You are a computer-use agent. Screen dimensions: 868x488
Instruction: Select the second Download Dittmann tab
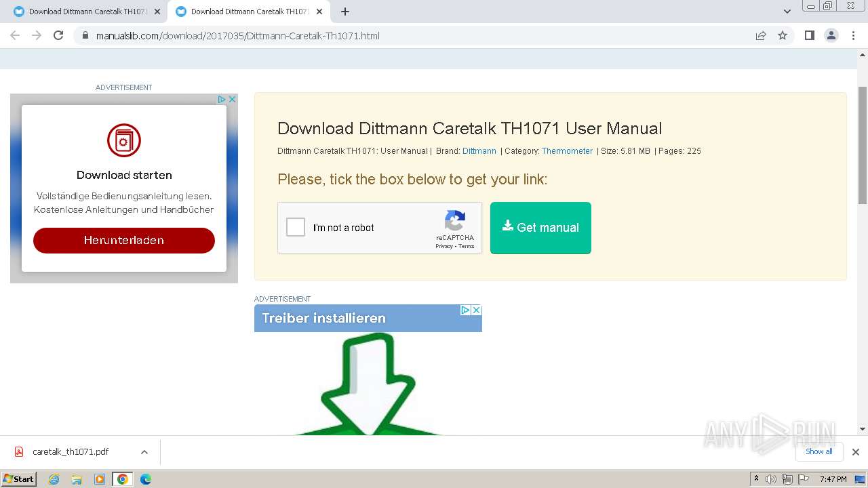249,12
